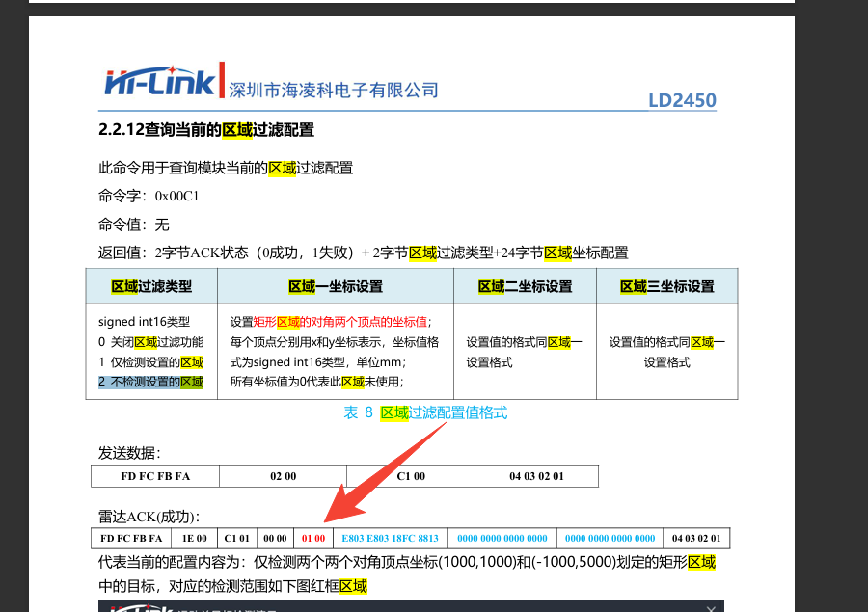868x612 pixels.
Task: Click the line 此命令用于查询模块当前的区域过滤配置
Action: 226,168
